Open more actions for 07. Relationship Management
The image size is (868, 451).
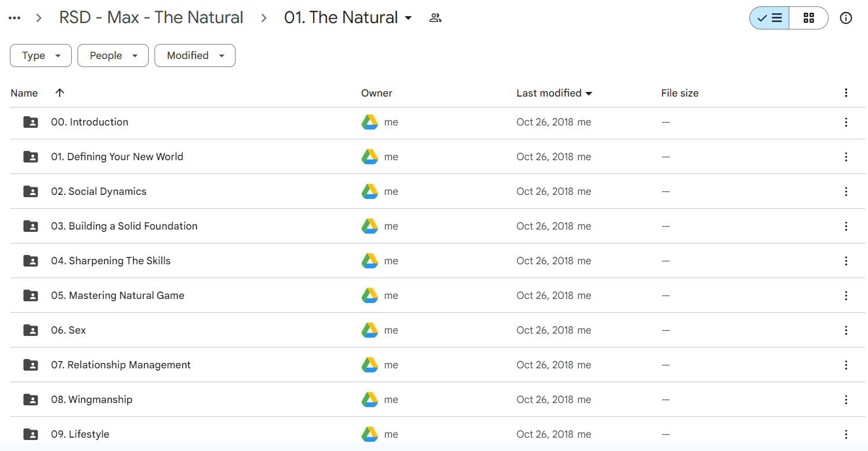coord(846,365)
